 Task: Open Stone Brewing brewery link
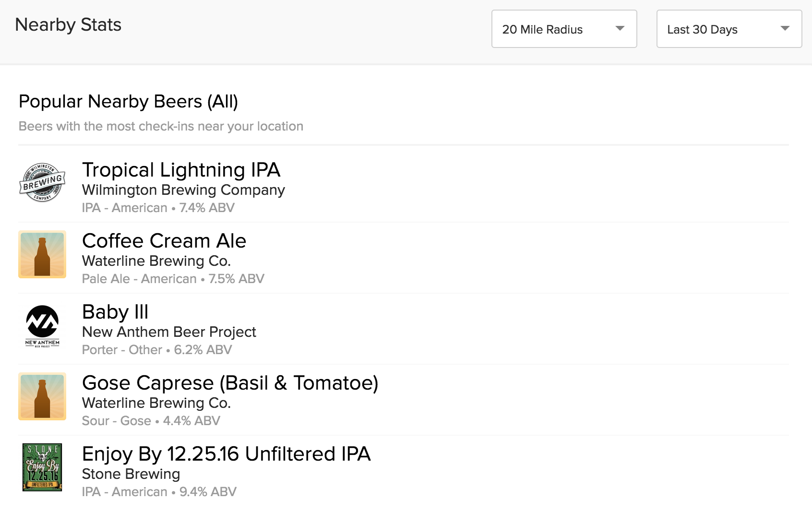coord(131,474)
